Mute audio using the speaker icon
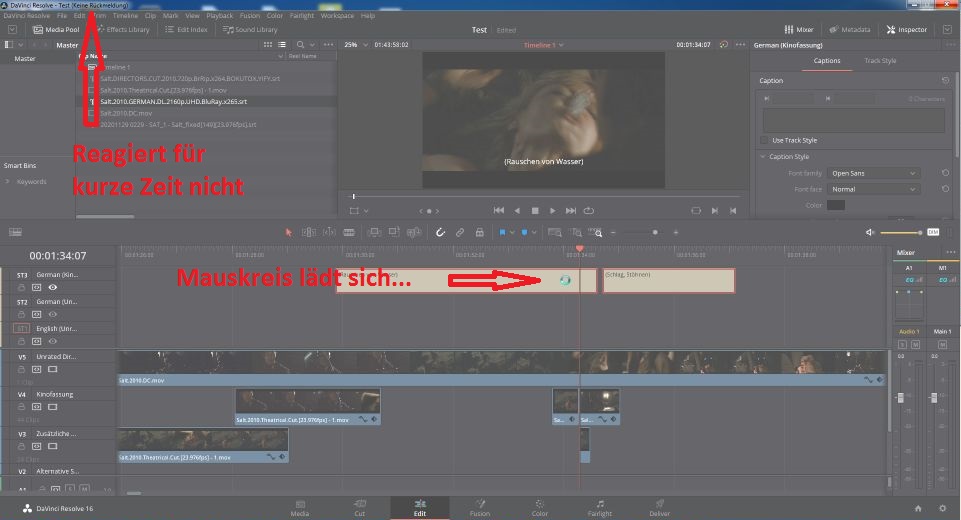Viewport: 961px width, 520px height. coord(870,232)
